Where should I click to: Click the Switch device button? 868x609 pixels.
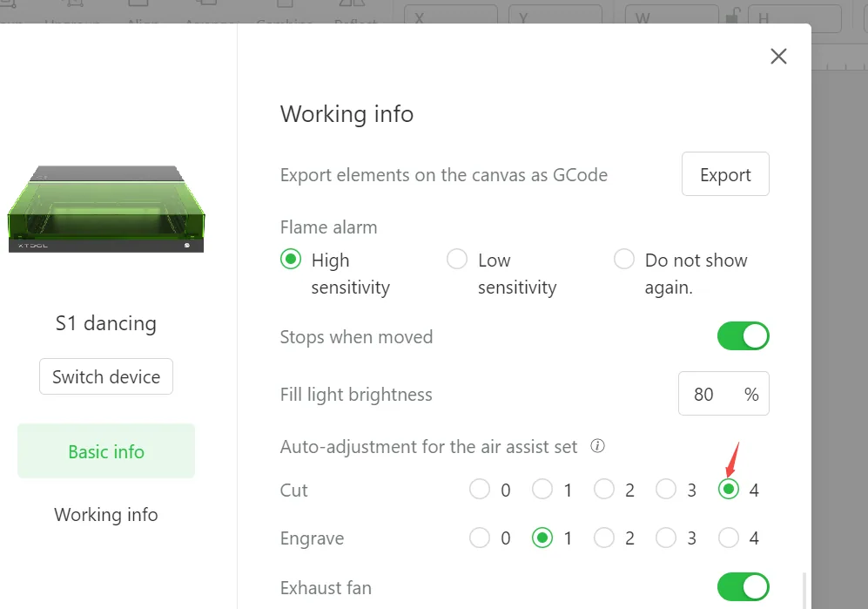tap(106, 377)
